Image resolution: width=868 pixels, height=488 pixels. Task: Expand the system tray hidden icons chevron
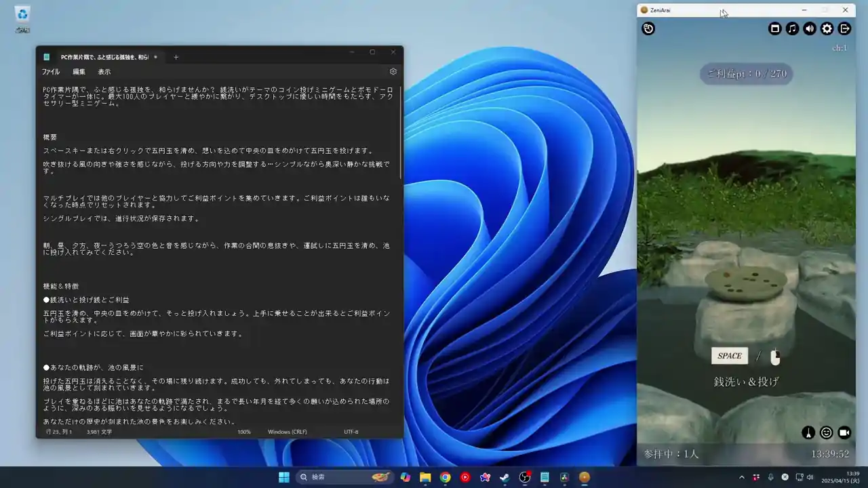741,477
